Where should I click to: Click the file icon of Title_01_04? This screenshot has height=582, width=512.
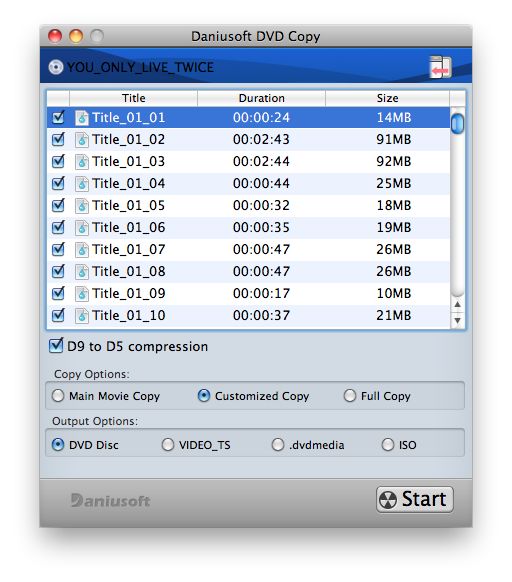click(x=82, y=183)
